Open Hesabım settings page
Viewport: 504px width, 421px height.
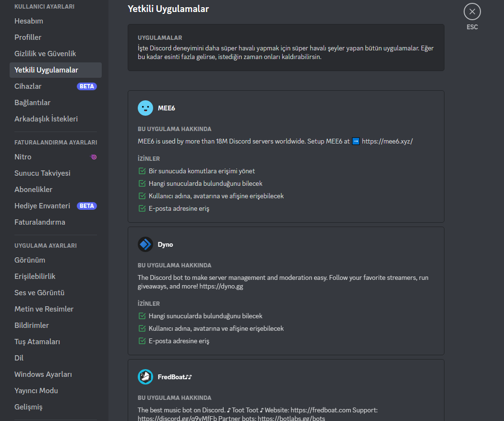pos(29,21)
